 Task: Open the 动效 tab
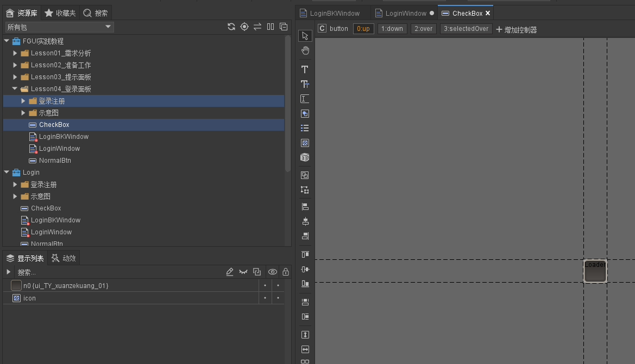(x=64, y=258)
